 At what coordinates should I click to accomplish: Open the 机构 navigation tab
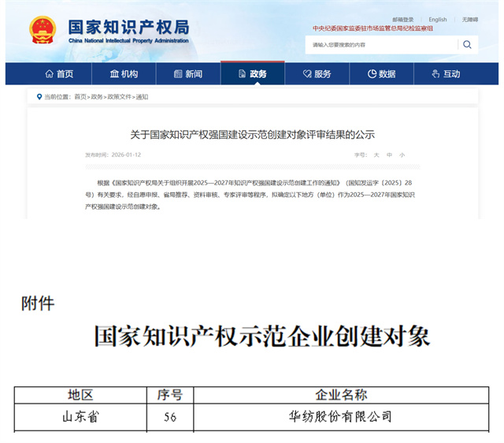click(124, 74)
